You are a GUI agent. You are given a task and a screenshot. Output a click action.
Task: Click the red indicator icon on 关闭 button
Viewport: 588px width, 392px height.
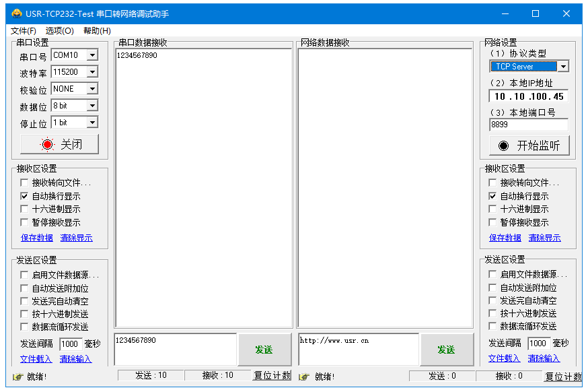(x=47, y=144)
